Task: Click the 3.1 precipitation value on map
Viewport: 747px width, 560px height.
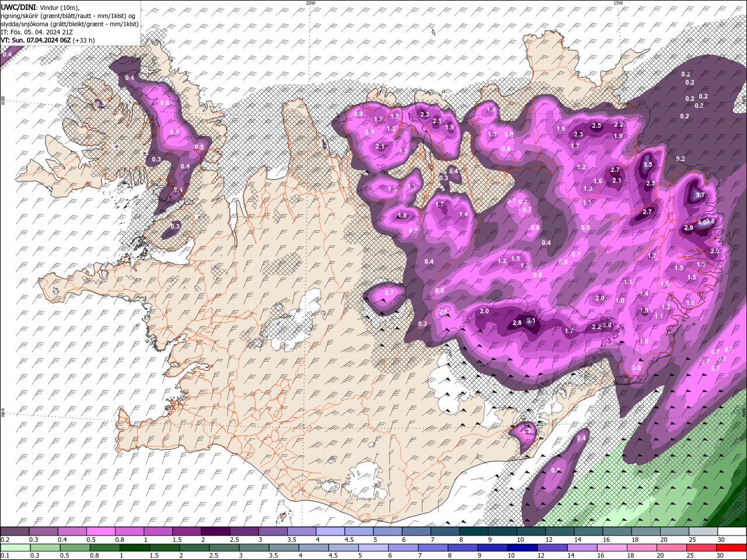Action: (x=530, y=321)
